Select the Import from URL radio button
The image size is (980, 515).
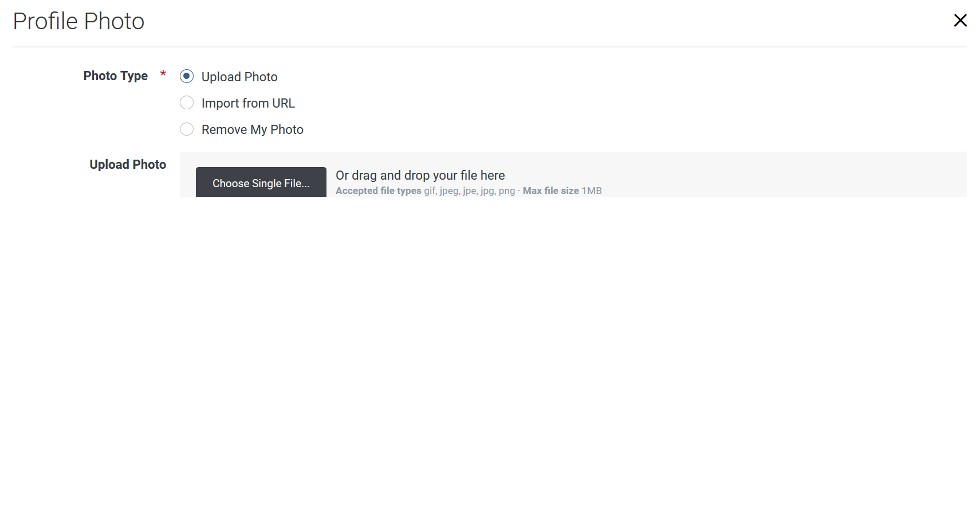pyautogui.click(x=187, y=103)
